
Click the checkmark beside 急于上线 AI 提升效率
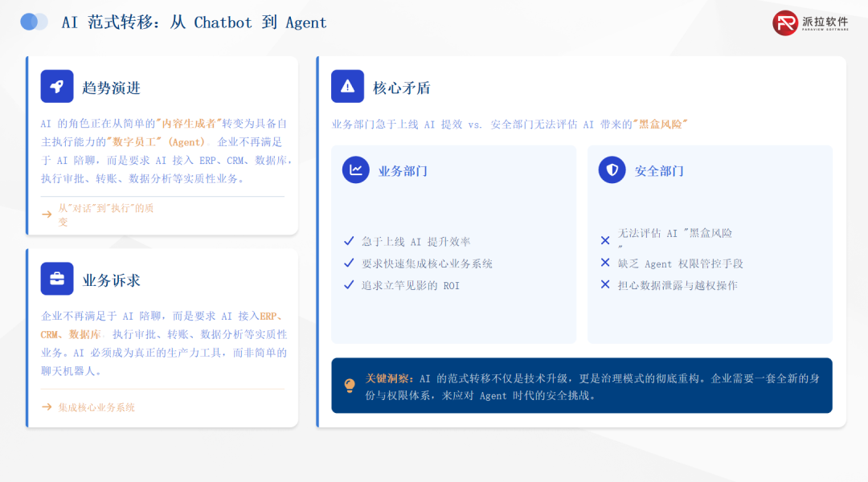(349, 241)
